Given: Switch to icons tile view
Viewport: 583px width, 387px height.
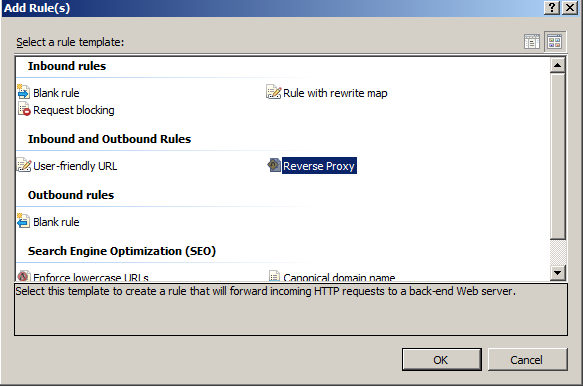Looking at the screenshot, I should [x=555, y=42].
